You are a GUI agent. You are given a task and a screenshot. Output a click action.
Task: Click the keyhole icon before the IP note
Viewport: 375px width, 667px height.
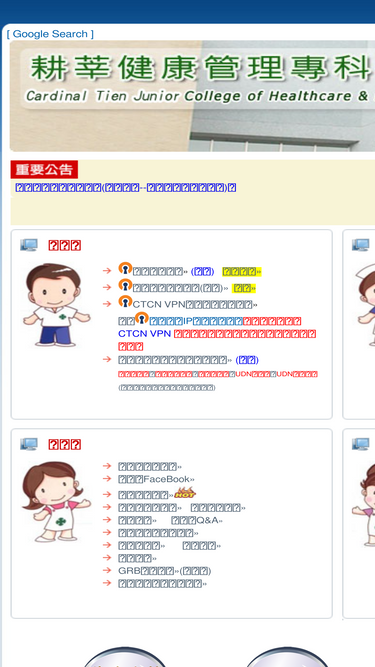pos(142,318)
